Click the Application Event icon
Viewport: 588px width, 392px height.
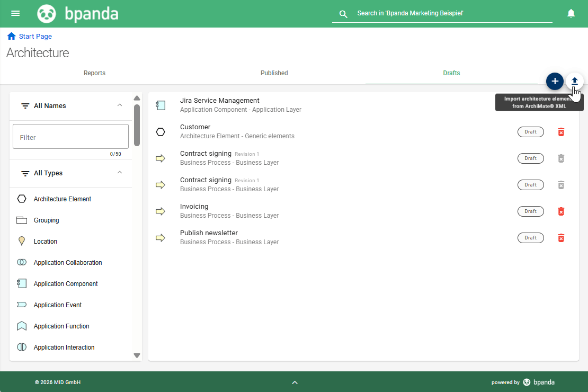(x=22, y=305)
